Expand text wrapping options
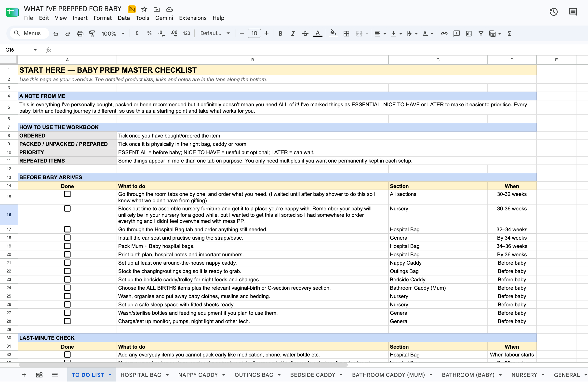The height and width of the screenshot is (382, 588). coord(416,34)
